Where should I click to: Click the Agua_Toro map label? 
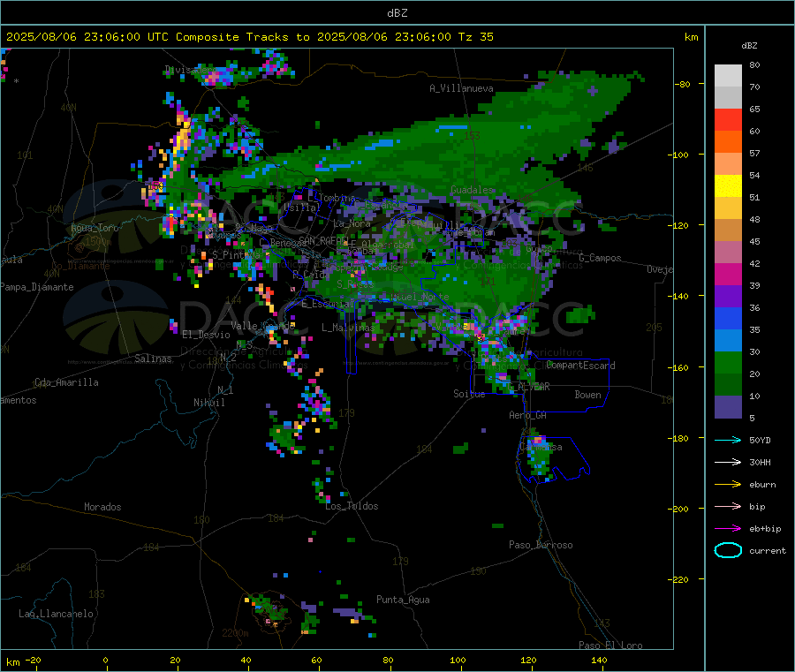(x=95, y=228)
